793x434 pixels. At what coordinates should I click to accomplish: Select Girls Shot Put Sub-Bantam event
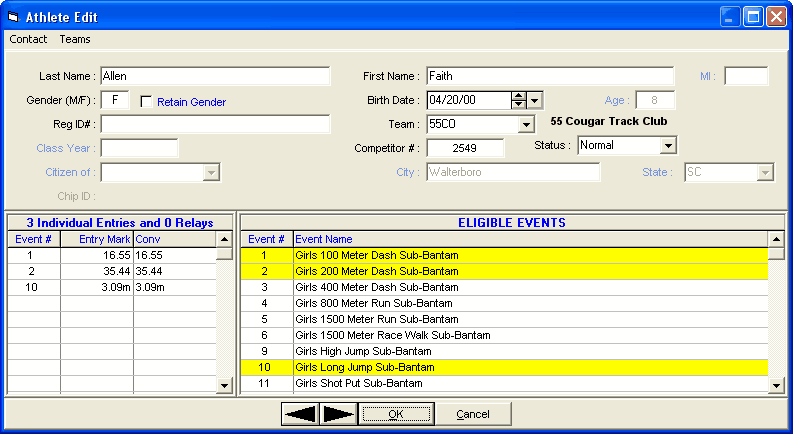(504, 383)
